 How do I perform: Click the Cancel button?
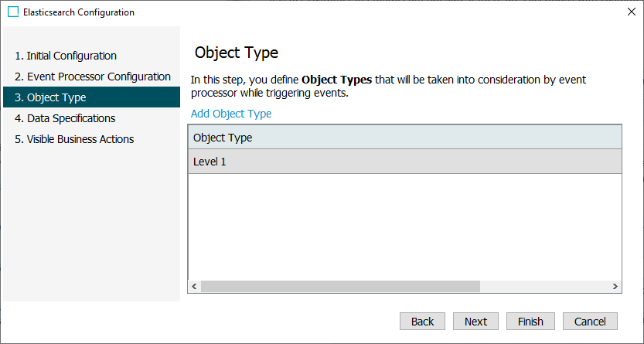590,322
